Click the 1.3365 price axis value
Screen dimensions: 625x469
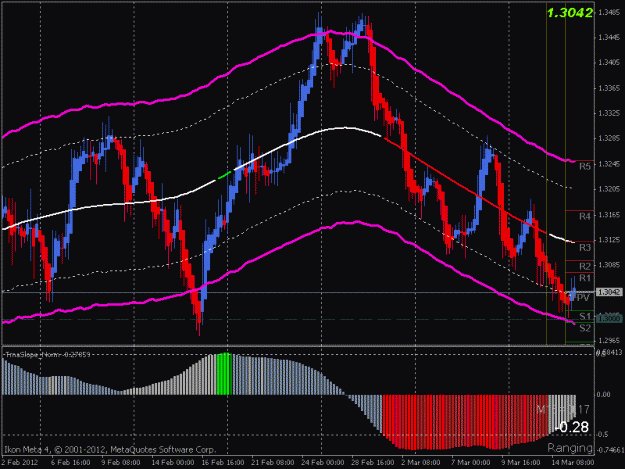point(609,88)
